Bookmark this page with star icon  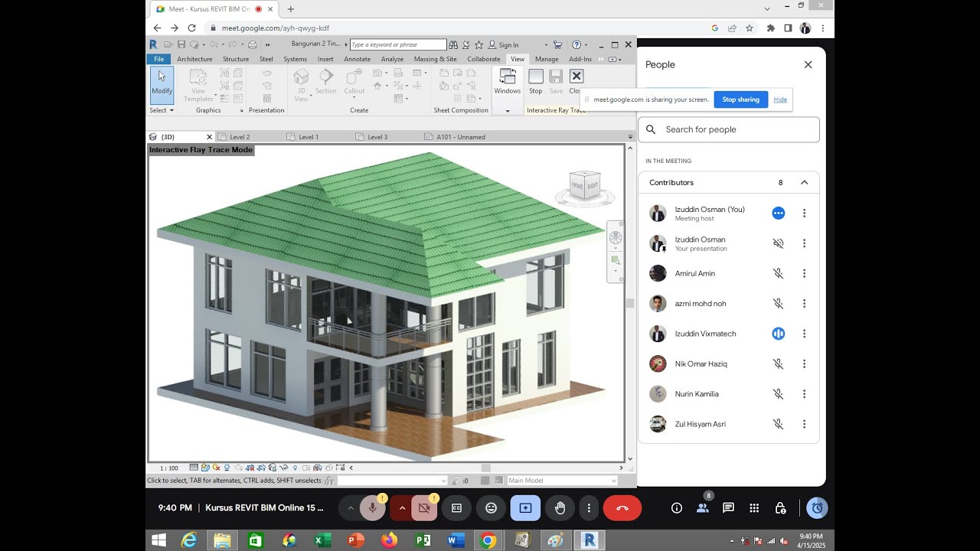tap(750, 28)
